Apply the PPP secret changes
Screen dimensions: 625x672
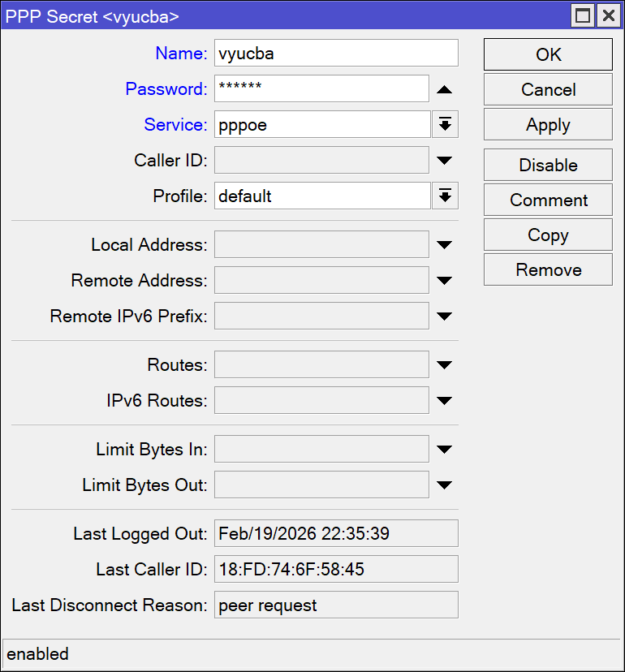tap(548, 125)
